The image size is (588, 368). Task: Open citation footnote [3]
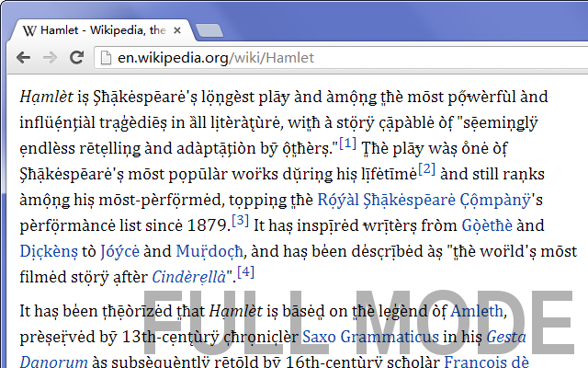tap(241, 221)
